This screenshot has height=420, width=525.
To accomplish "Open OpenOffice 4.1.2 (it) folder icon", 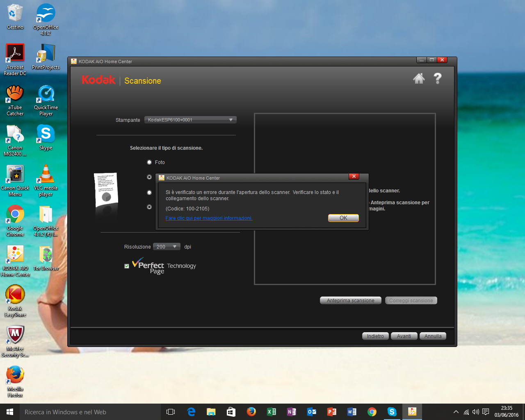I will [46, 220].
